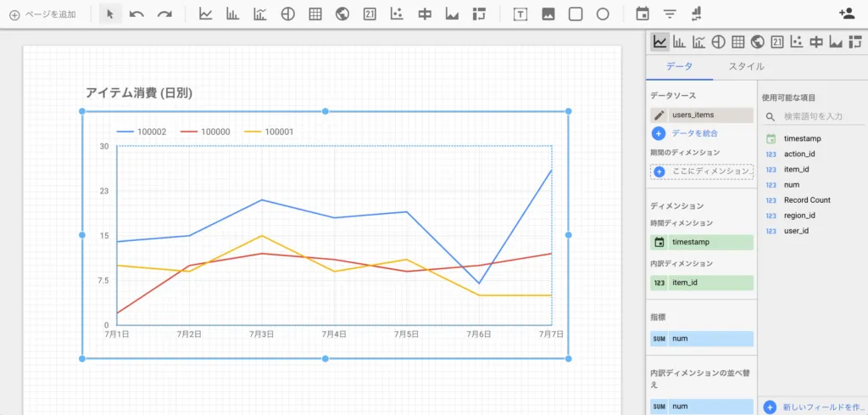Add a data control
The height and width of the screenshot is (415, 868).
[x=697, y=14]
